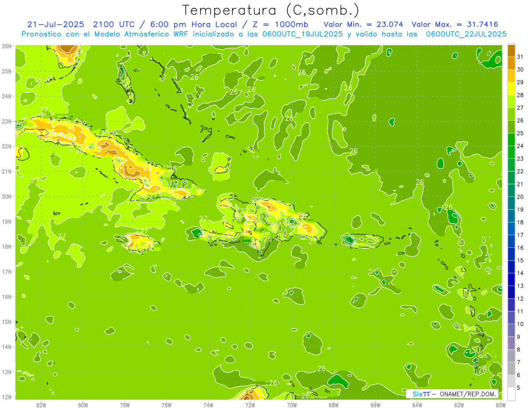Image resolution: width=532 pixels, height=411 pixels.
Task: Click latitude label '18N'
Action: (x=7, y=247)
